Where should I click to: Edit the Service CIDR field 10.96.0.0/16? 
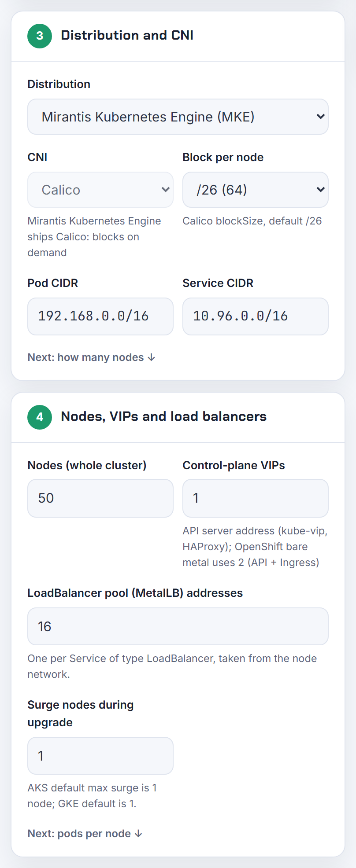pyautogui.click(x=256, y=316)
